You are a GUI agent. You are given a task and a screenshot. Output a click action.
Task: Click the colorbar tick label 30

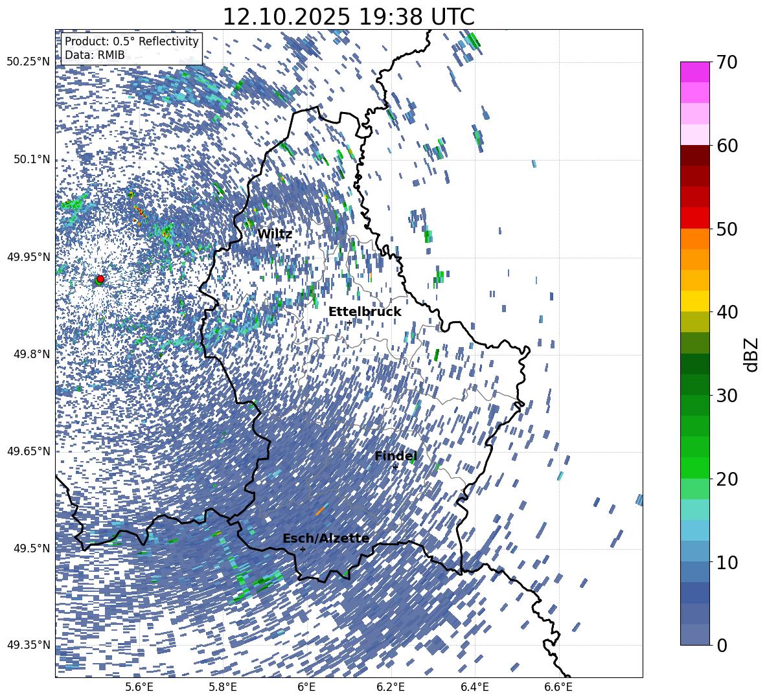pyautogui.click(x=727, y=396)
